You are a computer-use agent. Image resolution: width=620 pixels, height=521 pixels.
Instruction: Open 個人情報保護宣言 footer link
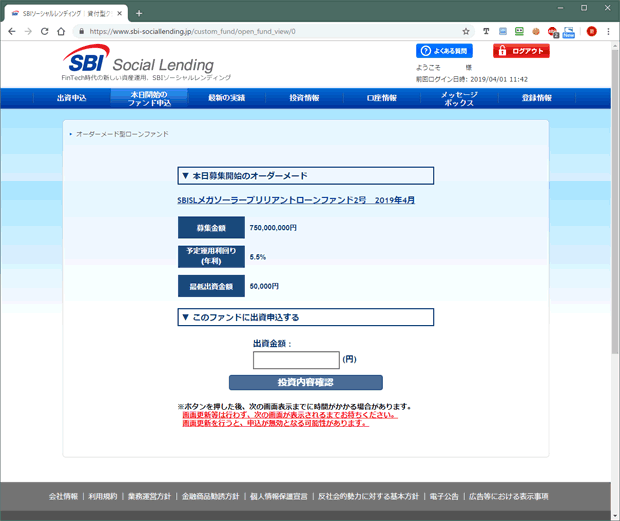pyautogui.click(x=279, y=496)
